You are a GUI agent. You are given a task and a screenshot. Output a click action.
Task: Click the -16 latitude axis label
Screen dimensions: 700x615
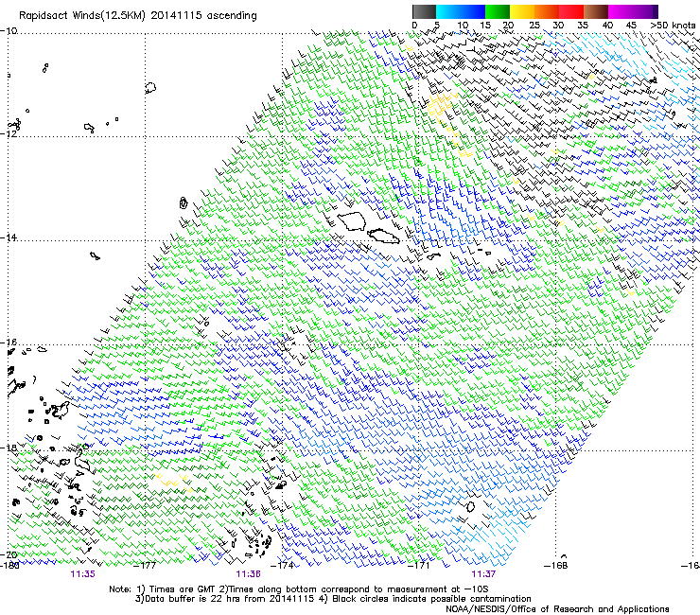(x=9, y=343)
